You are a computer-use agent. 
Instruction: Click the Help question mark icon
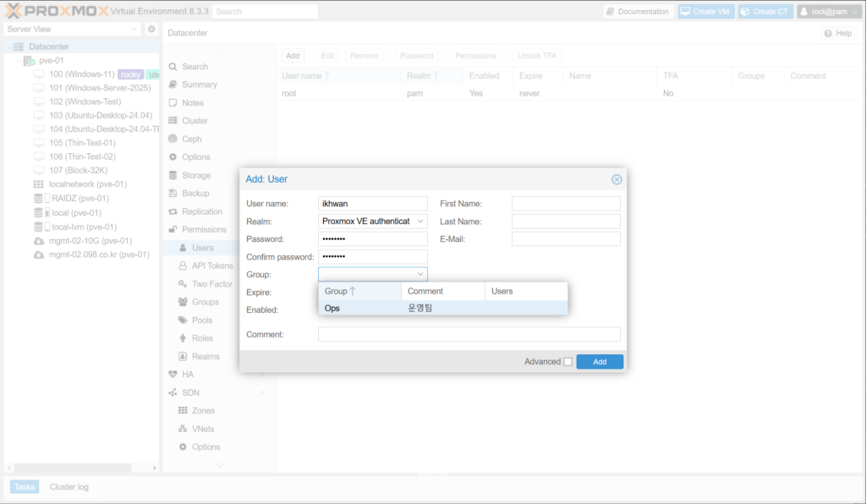tap(828, 33)
